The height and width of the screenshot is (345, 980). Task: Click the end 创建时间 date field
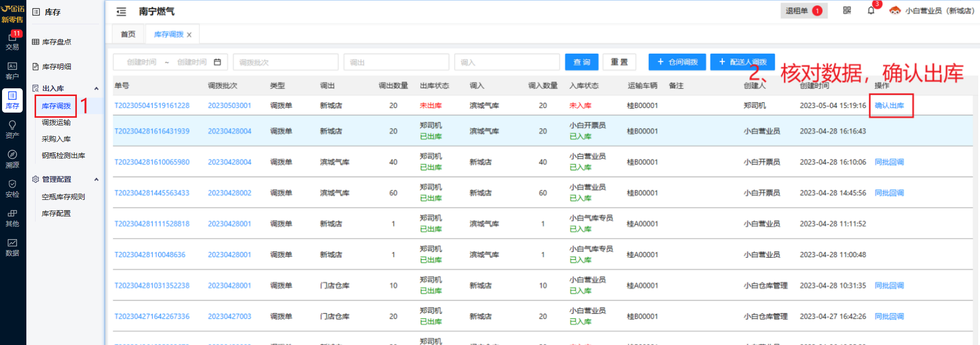(x=192, y=62)
